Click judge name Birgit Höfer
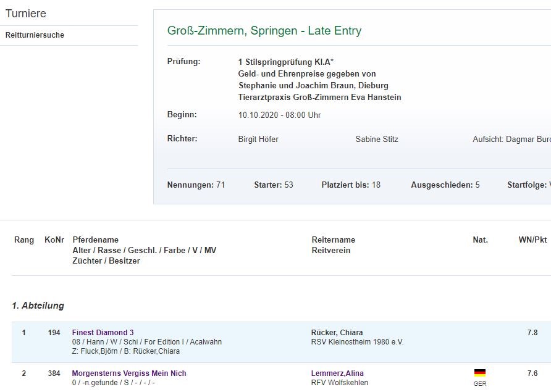The width and height of the screenshot is (551, 392). pyautogui.click(x=258, y=140)
